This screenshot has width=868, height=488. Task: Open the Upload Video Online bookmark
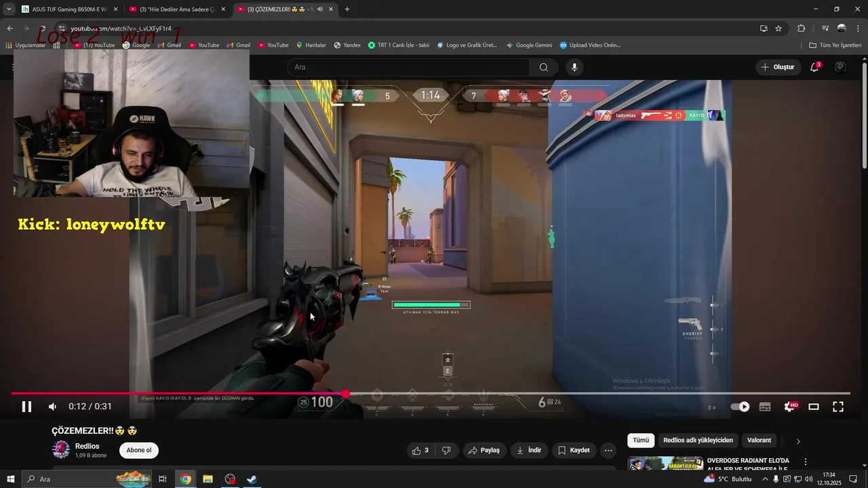click(590, 45)
